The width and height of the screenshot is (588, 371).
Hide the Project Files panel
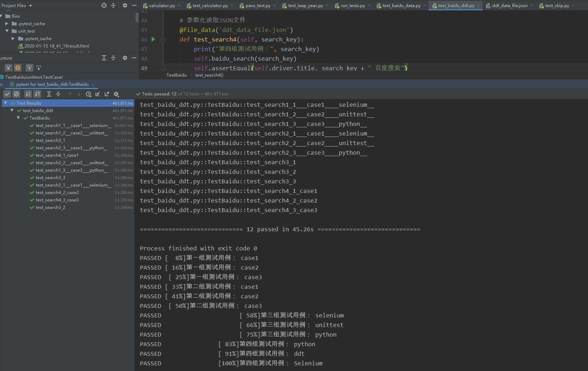coord(134,5)
